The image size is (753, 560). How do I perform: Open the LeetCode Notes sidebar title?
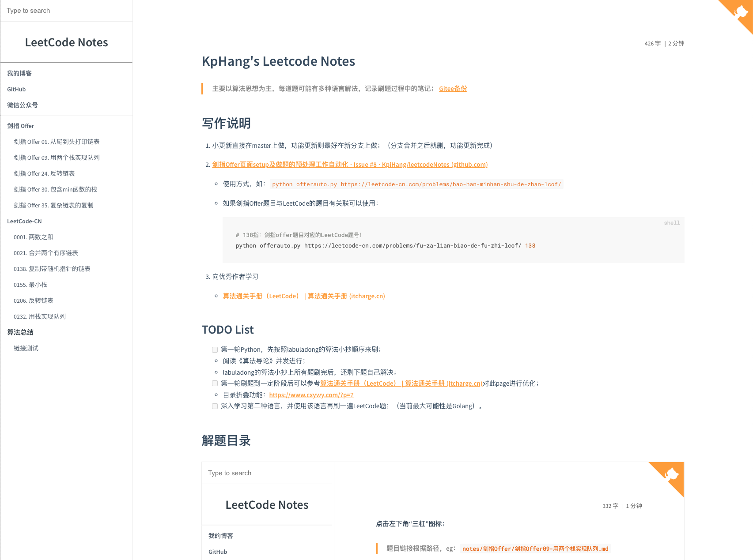click(66, 42)
